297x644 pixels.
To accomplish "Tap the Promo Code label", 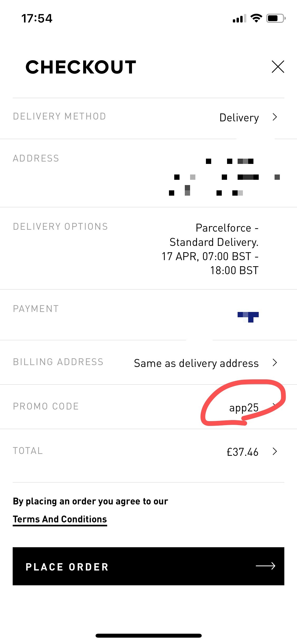I will point(46,406).
